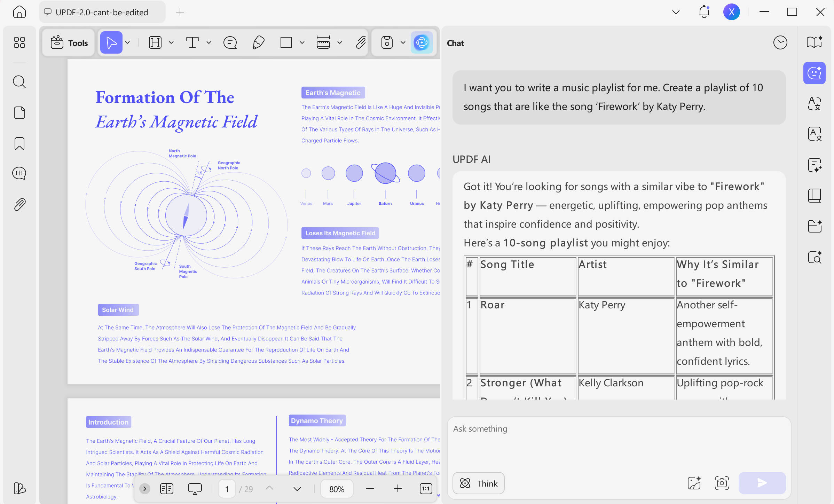The width and height of the screenshot is (834, 504).
Task: Expand the measure tool dropdown arrow
Action: click(340, 43)
